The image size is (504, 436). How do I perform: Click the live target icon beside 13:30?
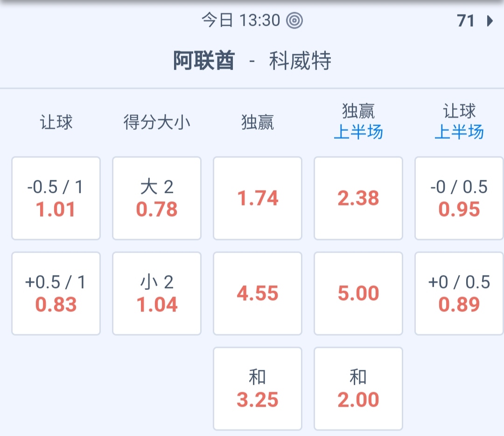[x=294, y=21]
